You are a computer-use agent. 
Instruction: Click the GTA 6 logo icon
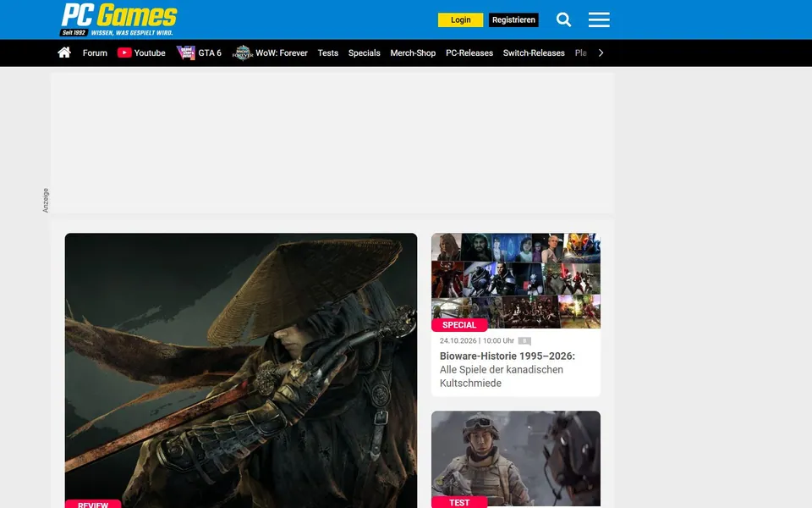click(x=186, y=52)
